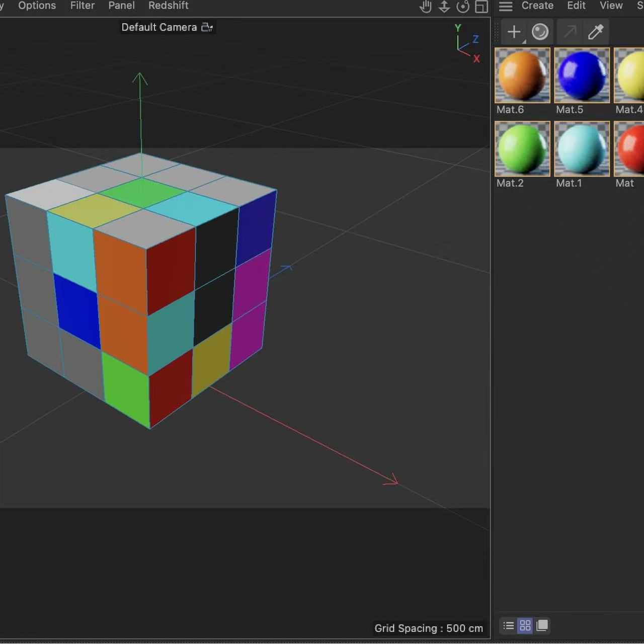Click the load material arrow icon
644x644 pixels.
click(x=569, y=32)
